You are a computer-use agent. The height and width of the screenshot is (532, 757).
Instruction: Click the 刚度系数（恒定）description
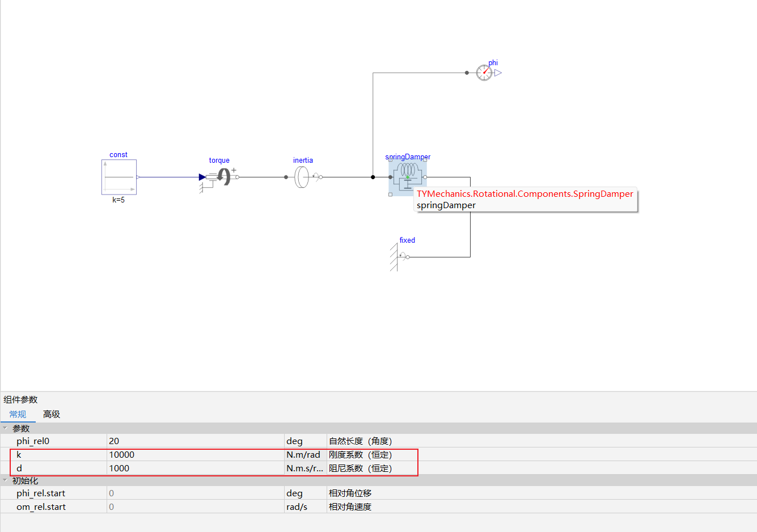(360, 454)
